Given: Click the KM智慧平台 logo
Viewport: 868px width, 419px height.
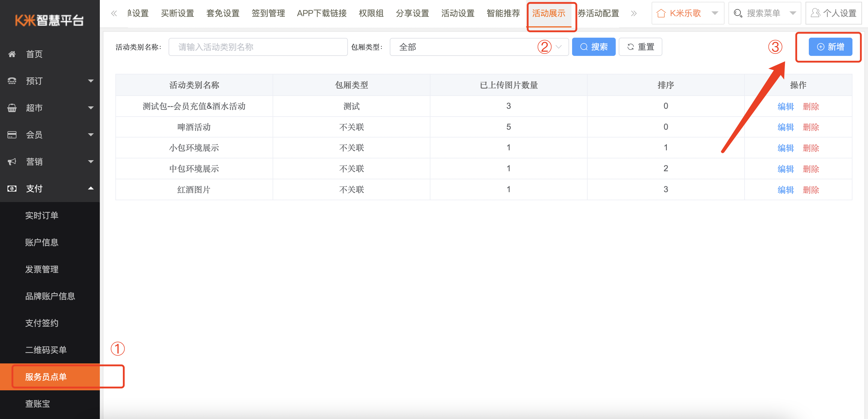Looking at the screenshot, I should (50, 20).
